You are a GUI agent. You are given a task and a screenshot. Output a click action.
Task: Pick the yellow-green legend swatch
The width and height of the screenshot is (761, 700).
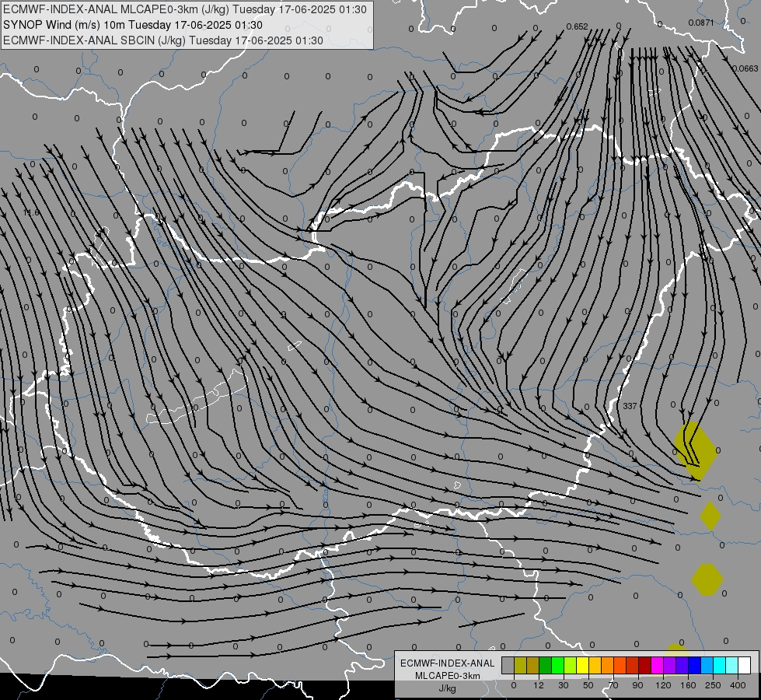click(x=571, y=665)
